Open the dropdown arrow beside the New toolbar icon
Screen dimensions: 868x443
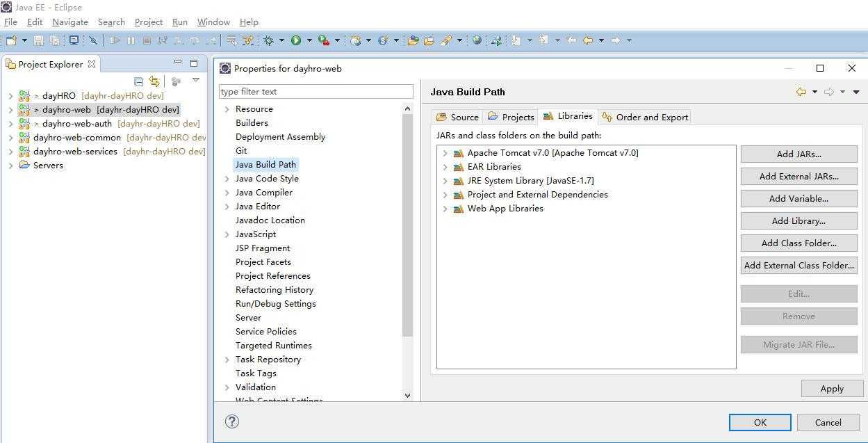(24, 41)
